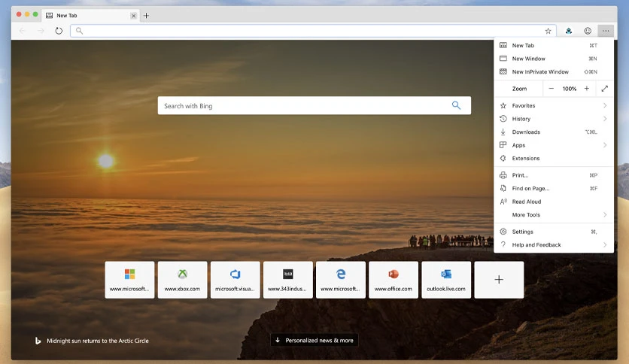
Task: Click the address bar field
Action: pos(313,31)
